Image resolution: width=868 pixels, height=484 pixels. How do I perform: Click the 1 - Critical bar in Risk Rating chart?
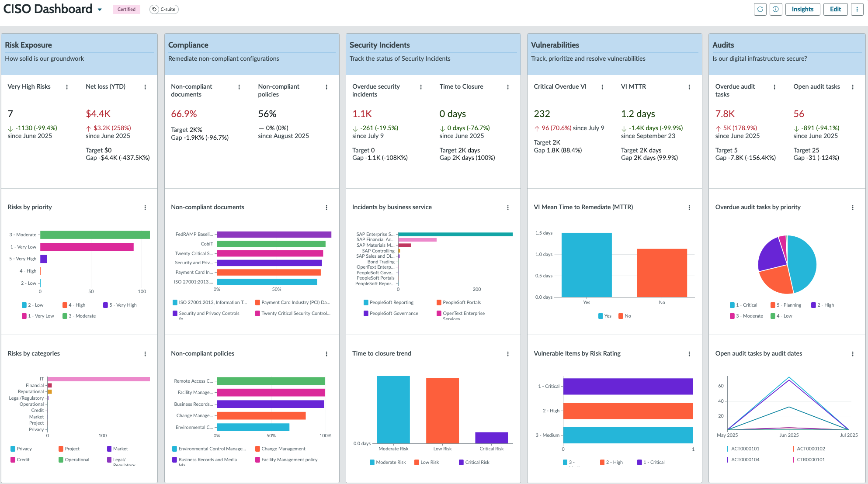click(x=628, y=387)
